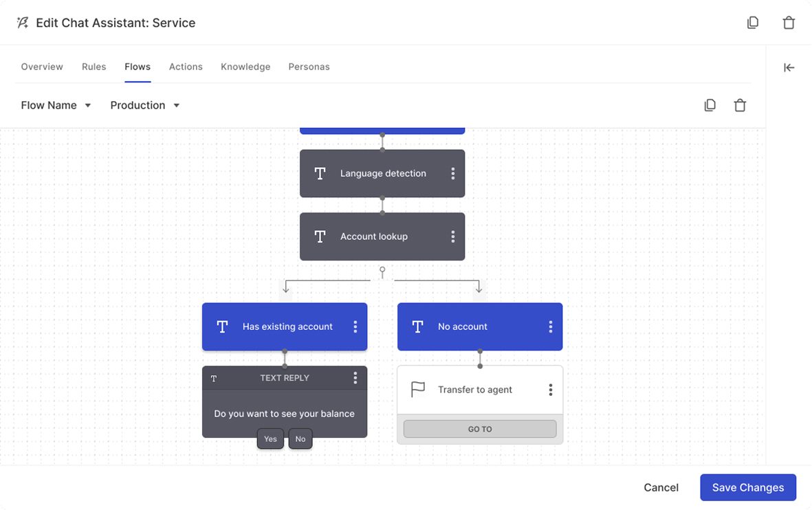
Task: Select the No account node
Action: pos(480,326)
